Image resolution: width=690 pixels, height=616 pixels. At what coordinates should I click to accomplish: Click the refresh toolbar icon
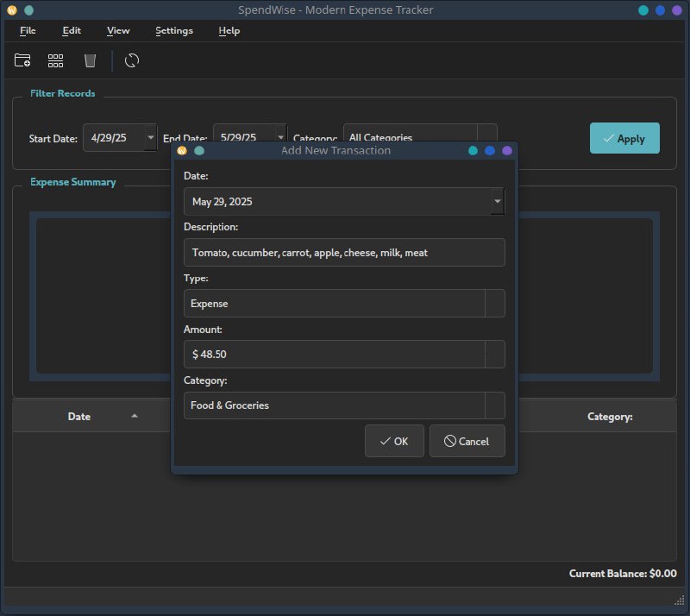pos(132,60)
